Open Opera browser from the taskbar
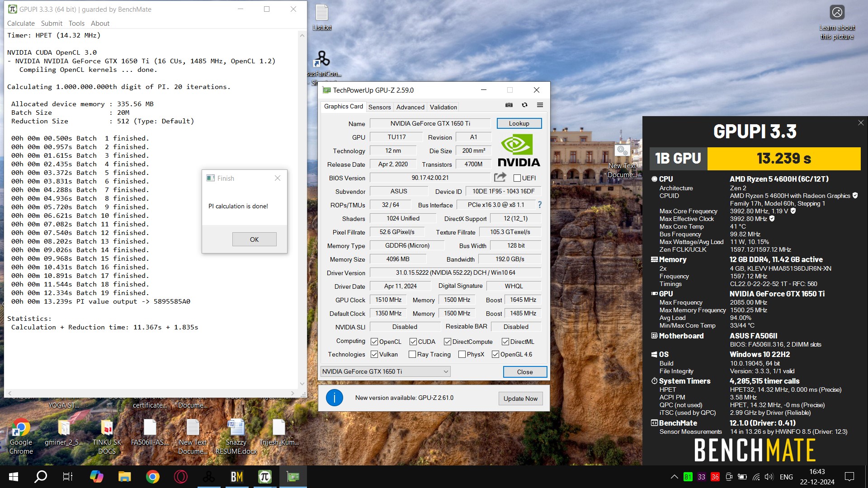This screenshot has width=868, height=488. pos(180,477)
